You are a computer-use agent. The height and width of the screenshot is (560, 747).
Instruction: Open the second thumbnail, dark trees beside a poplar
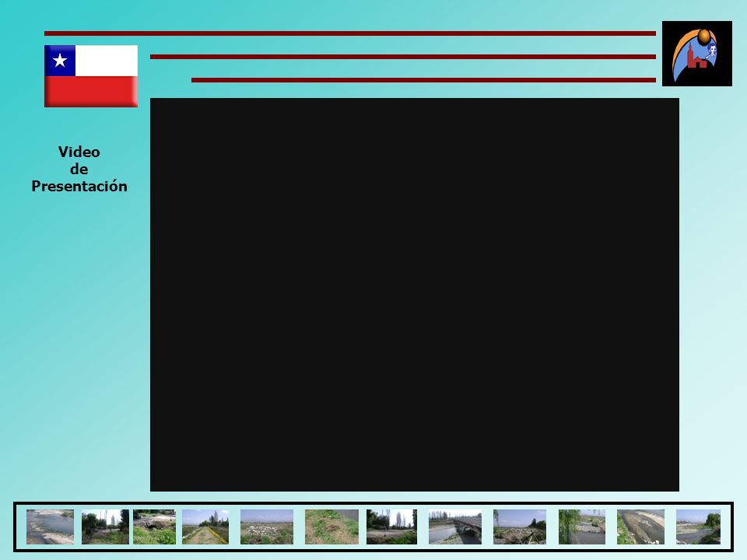(105, 527)
